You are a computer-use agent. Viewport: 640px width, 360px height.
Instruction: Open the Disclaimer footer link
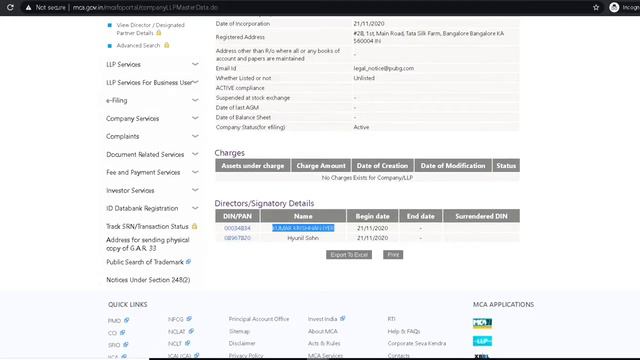tap(242, 344)
